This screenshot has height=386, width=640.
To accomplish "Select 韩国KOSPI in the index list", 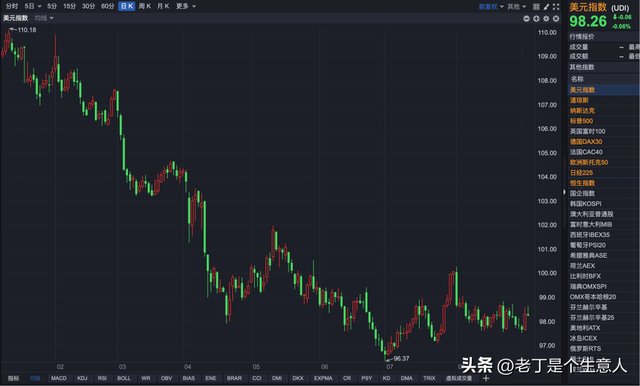I will pyautogui.click(x=604, y=204).
